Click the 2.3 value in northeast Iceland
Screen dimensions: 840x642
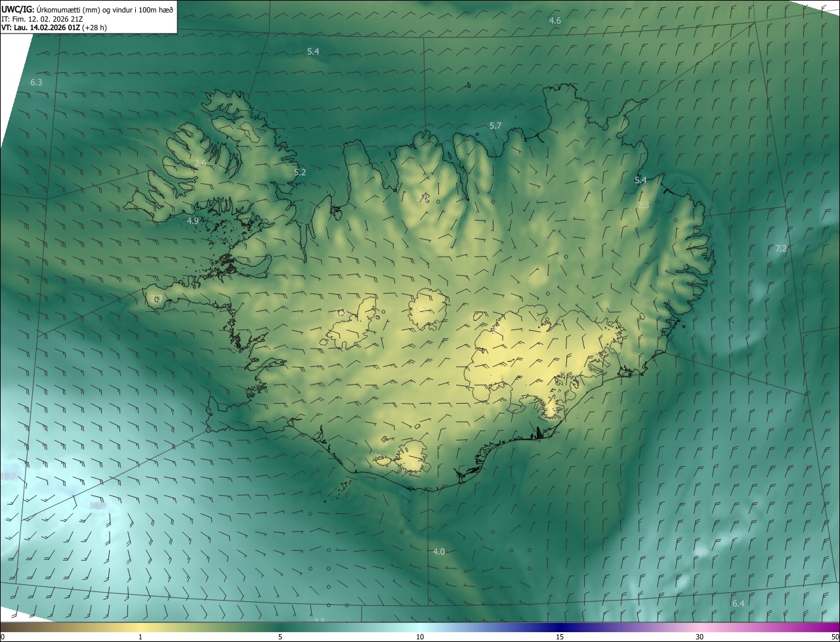click(643, 205)
